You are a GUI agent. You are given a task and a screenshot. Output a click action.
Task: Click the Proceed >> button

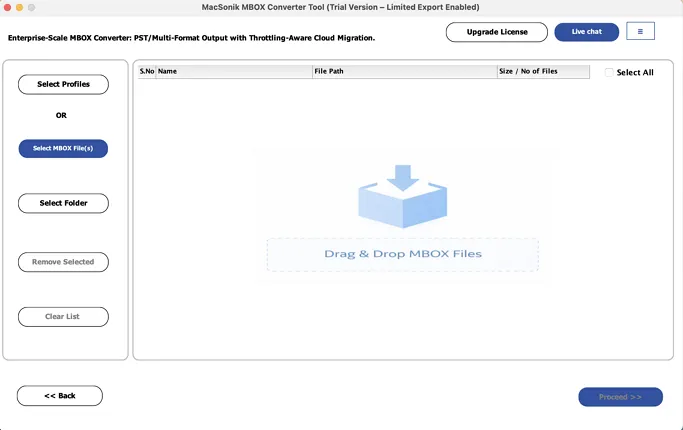pos(620,397)
